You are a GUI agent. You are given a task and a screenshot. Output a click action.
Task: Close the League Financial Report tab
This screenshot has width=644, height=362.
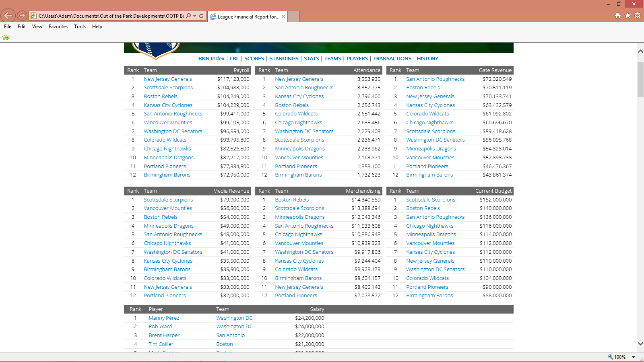283,16
